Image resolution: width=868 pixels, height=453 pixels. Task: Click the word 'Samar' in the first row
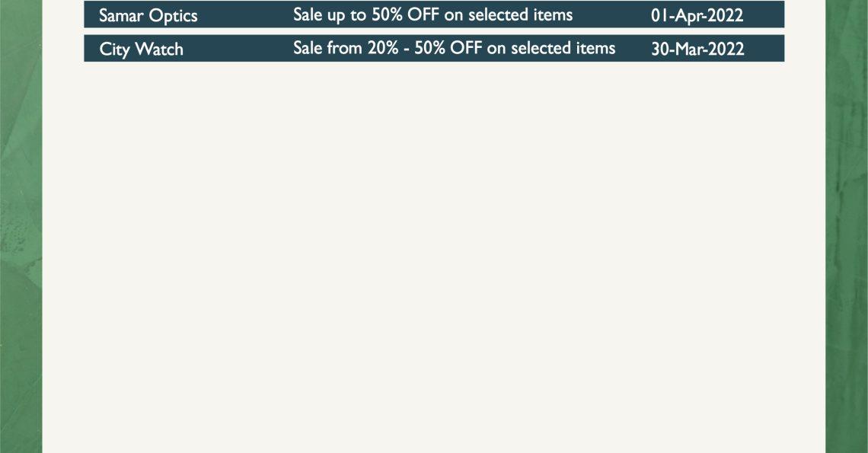[121, 15]
